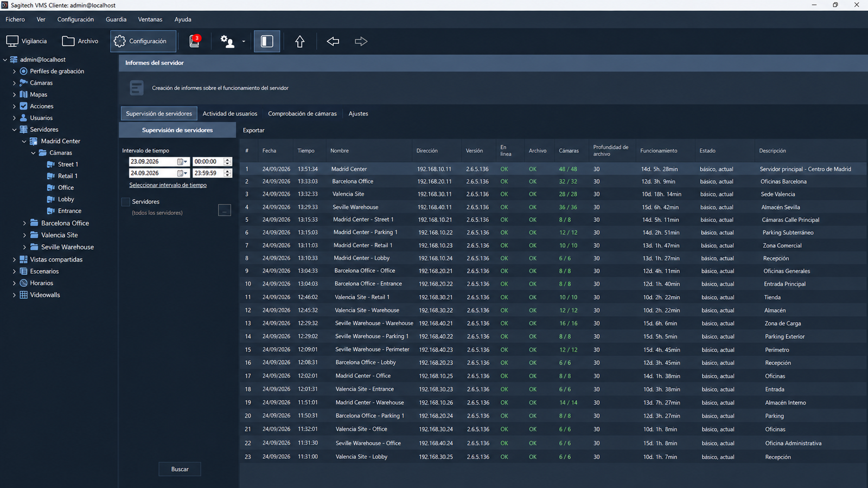Expand the Barcelona Office server node

click(x=24, y=223)
